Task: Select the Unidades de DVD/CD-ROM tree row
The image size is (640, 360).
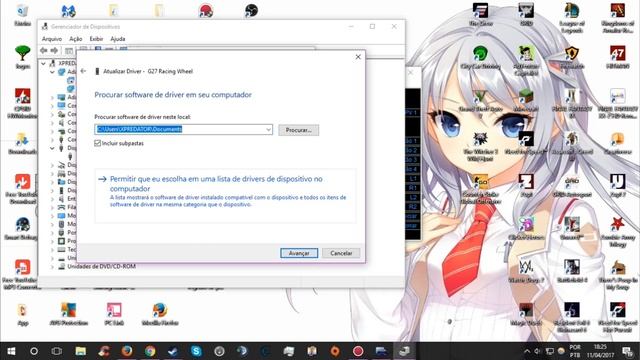Action: point(101,267)
